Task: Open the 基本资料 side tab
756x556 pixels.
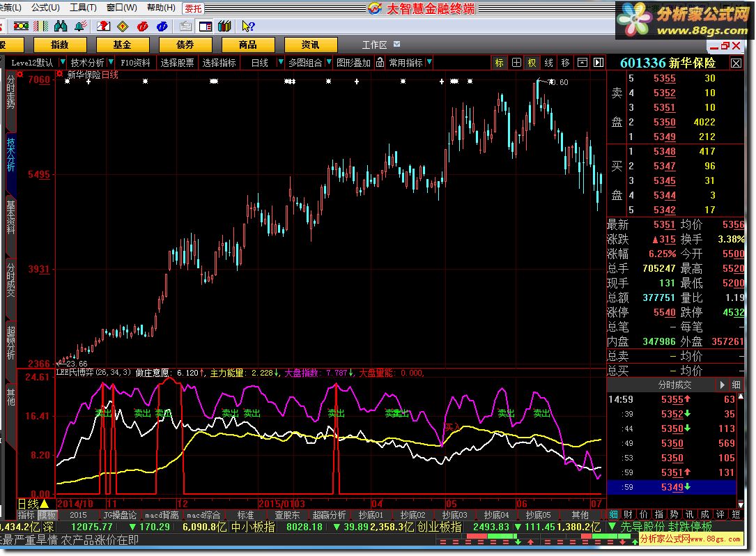Action: coord(10,217)
